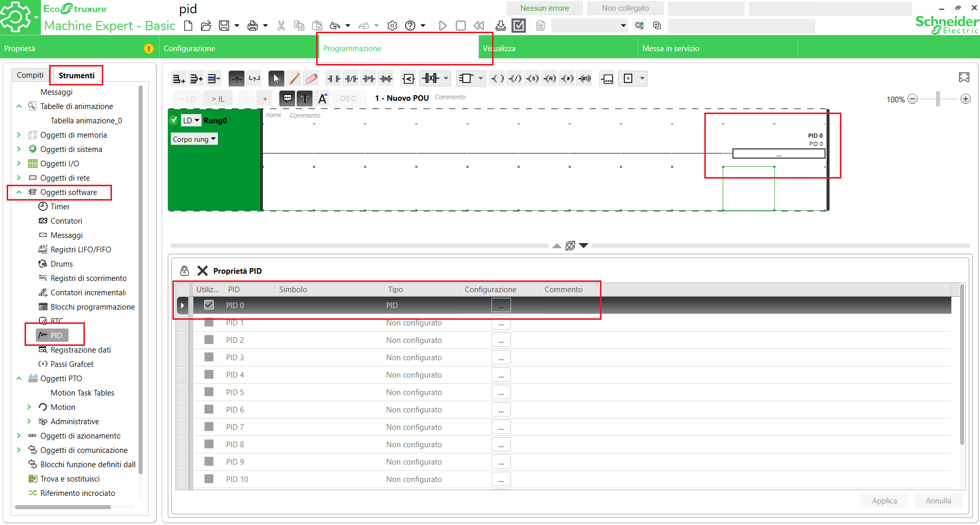Select the pointer selection tool
The height and width of the screenshot is (525, 980).
click(276, 78)
